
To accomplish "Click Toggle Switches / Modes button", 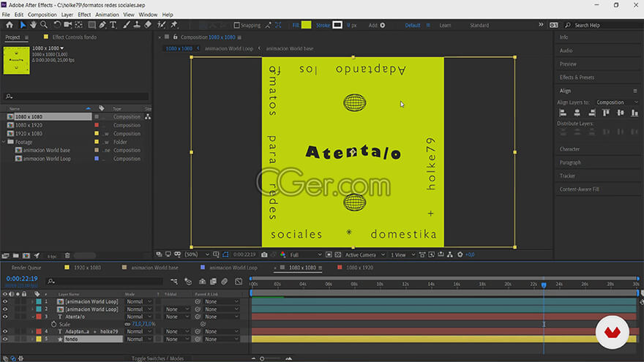I will (157, 358).
